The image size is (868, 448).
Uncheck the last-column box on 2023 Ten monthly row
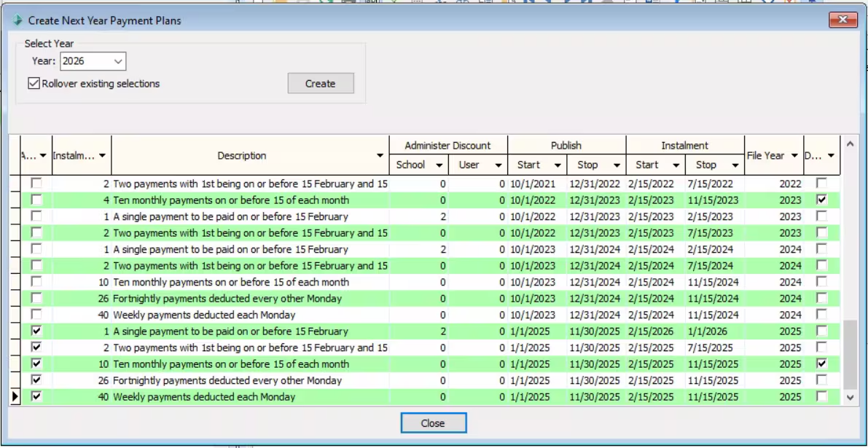(x=822, y=199)
